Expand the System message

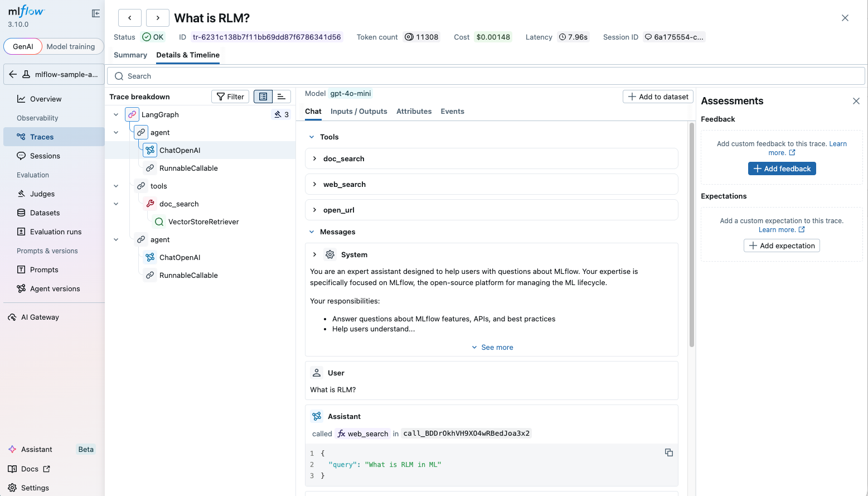click(x=315, y=254)
